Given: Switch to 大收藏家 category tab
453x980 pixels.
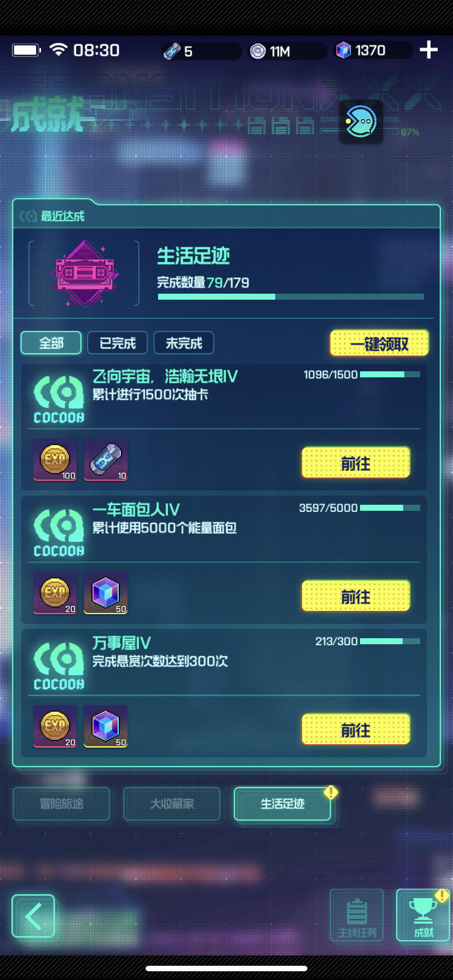Looking at the screenshot, I should 172,804.
